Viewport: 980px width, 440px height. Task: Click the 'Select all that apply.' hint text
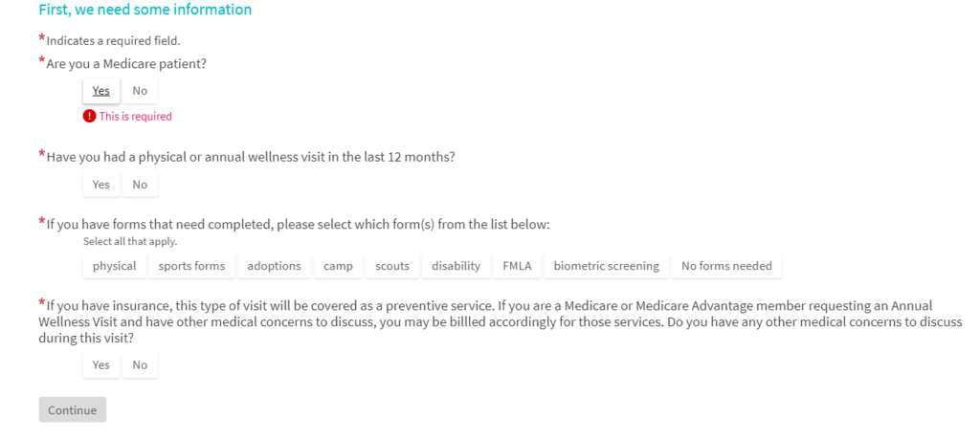130,242
